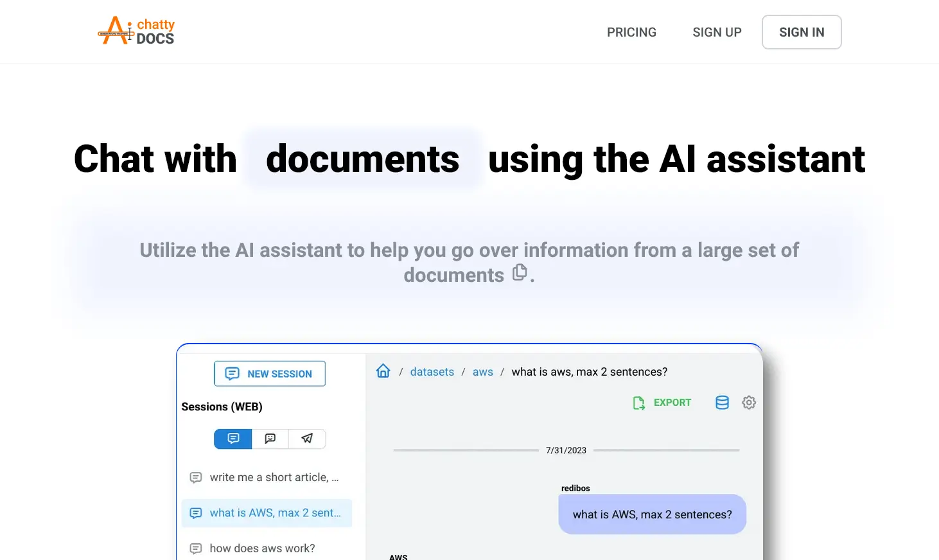Open the PRICING menu item
The height and width of the screenshot is (560, 939).
631,31
